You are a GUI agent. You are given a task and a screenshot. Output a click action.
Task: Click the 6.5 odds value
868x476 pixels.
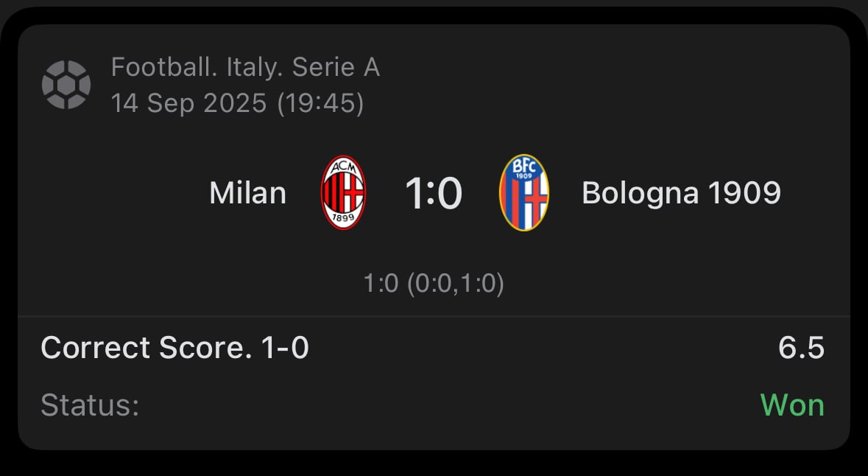(x=801, y=348)
